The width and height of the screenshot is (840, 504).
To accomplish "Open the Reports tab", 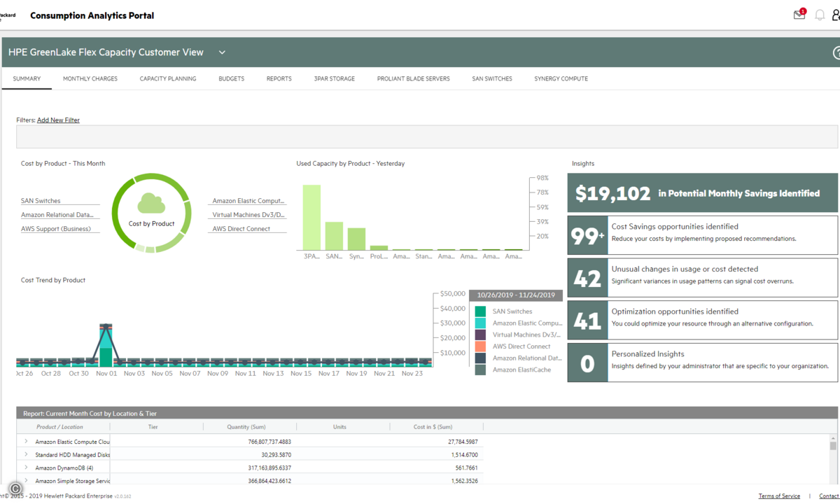I will click(x=279, y=79).
